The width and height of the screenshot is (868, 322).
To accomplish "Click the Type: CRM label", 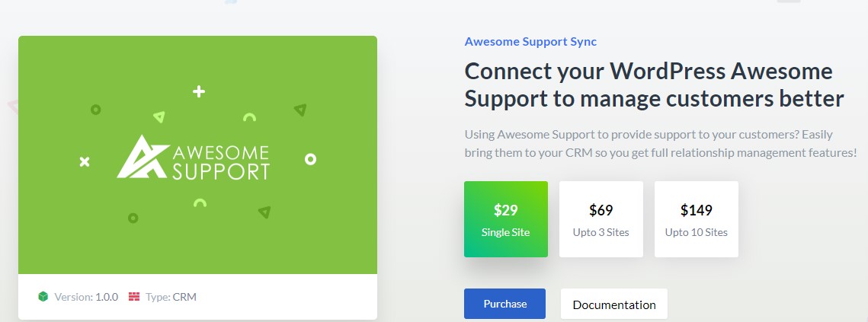I will (171, 297).
